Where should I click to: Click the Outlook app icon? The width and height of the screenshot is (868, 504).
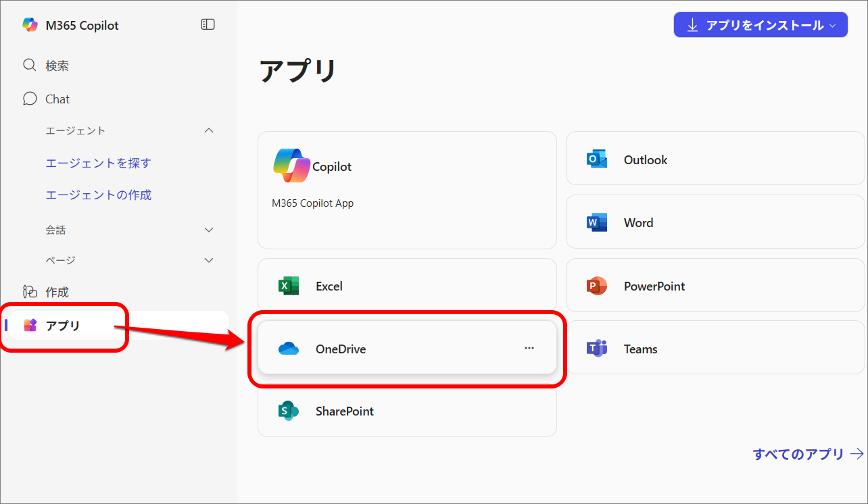597,159
